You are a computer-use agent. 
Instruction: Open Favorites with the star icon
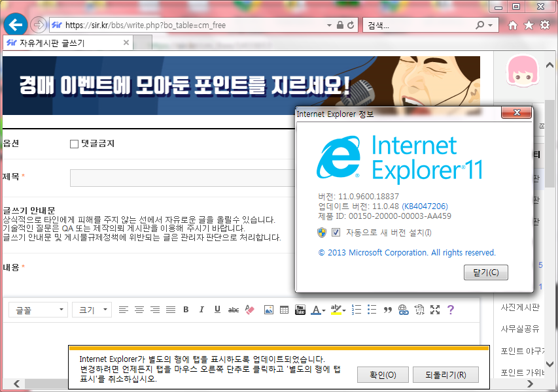pyautogui.click(x=529, y=25)
